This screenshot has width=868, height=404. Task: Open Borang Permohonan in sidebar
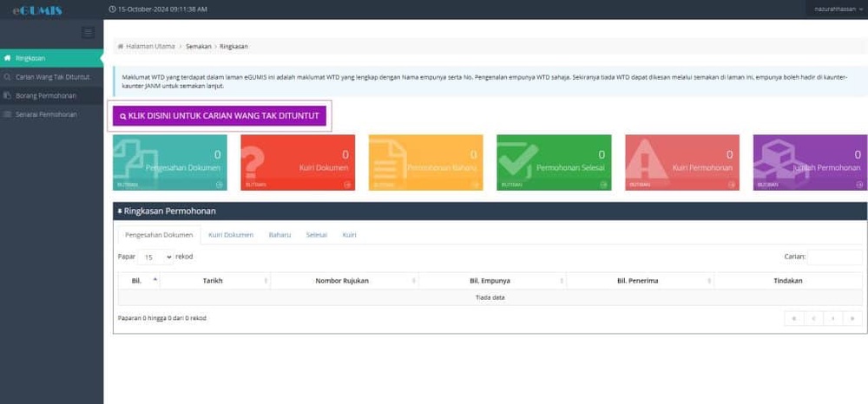point(51,95)
